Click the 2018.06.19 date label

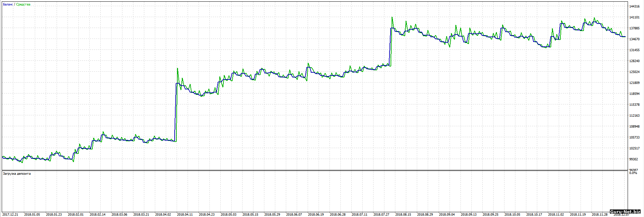pyautogui.click(x=316, y=215)
